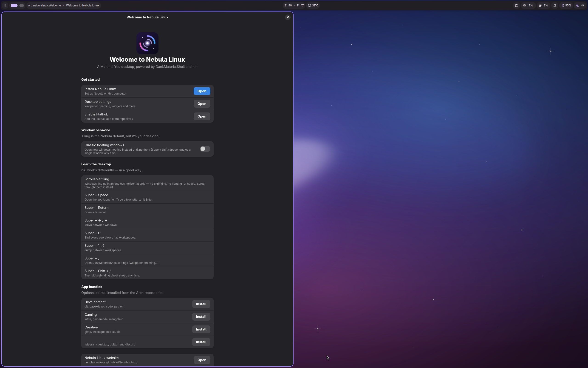Click 'Open DankMaterialShell settings' shortcut row
Screen dimensions: 588x368
coord(147,260)
